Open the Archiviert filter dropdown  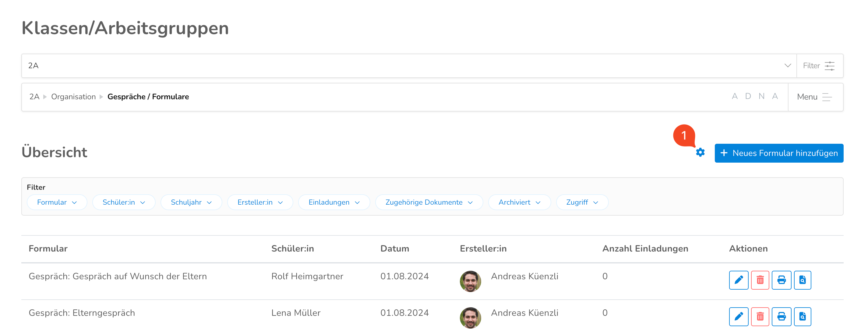[x=519, y=202]
